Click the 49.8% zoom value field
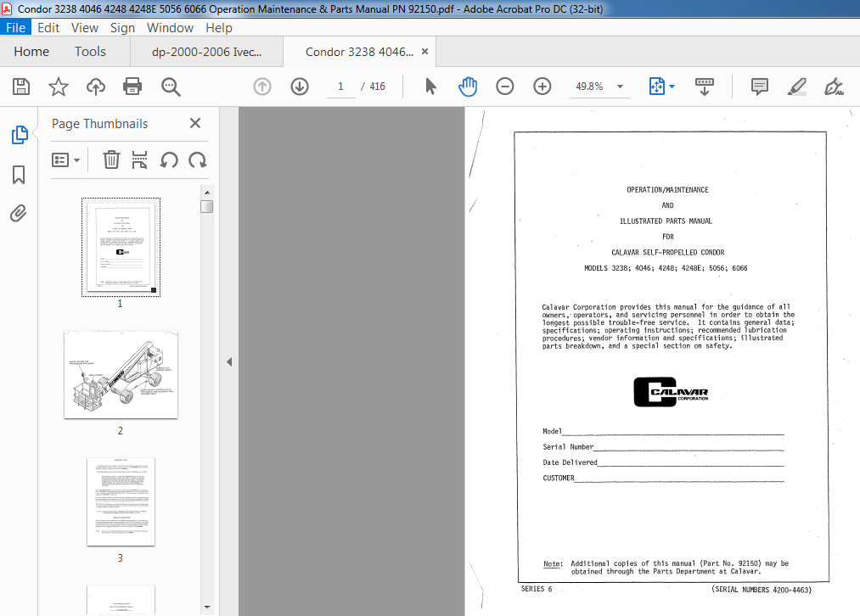860x616 pixels. pos(589,87)
